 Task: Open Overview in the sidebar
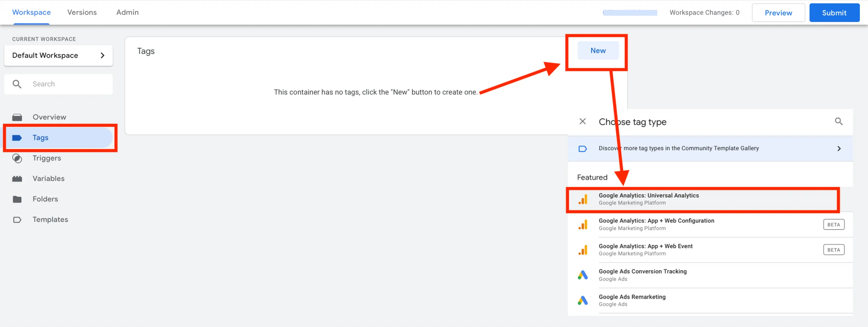pos(50,117)
